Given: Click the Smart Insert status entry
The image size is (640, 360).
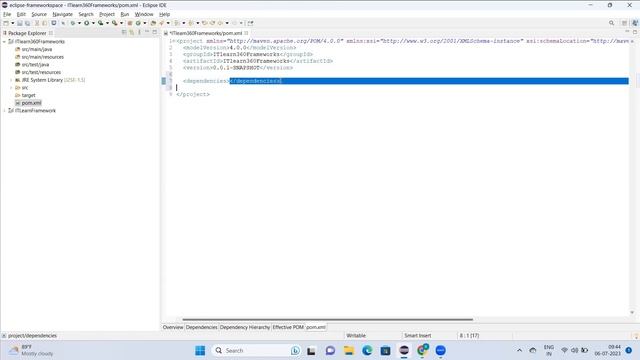Looking at the screenshot, I should 418,336.
